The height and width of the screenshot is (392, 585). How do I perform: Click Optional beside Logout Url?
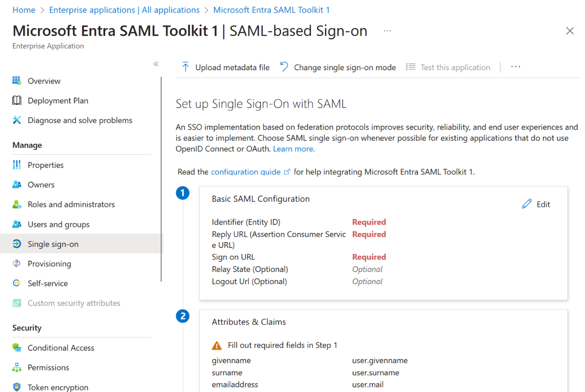click(x=367, y=281)
